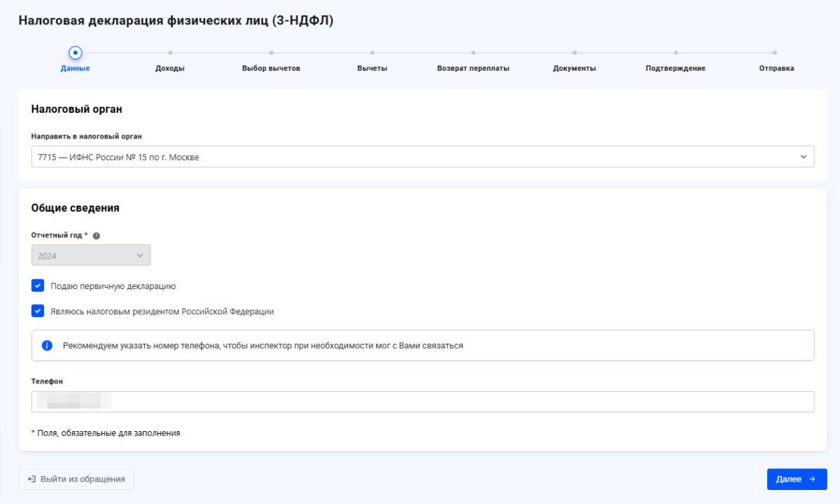Viewport: 840px width, 504px height.
Task: Go to the Подтверждение step label
Action: pos(675,69)
